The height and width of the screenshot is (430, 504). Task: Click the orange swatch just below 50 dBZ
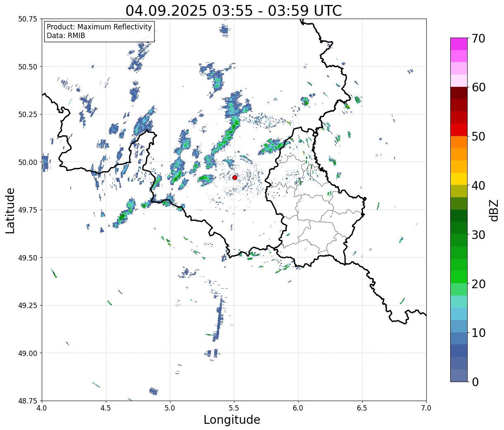459,142
